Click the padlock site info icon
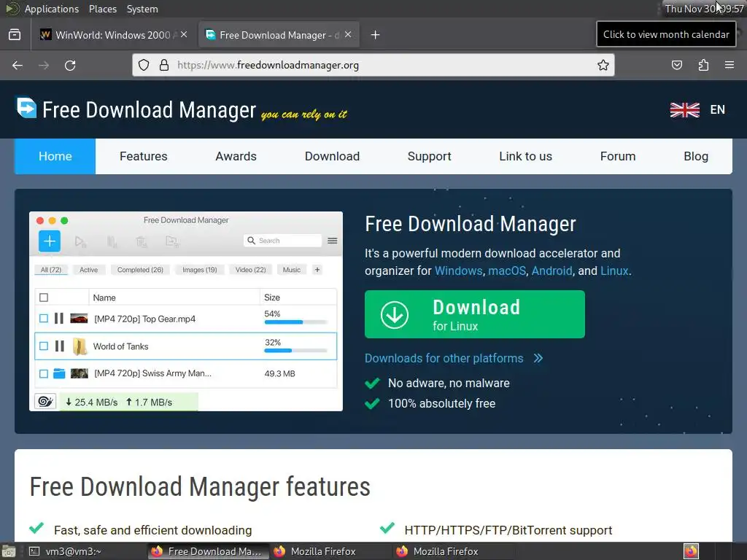Image resolution: width=747 pixels, height=560 pixels. 164,65
